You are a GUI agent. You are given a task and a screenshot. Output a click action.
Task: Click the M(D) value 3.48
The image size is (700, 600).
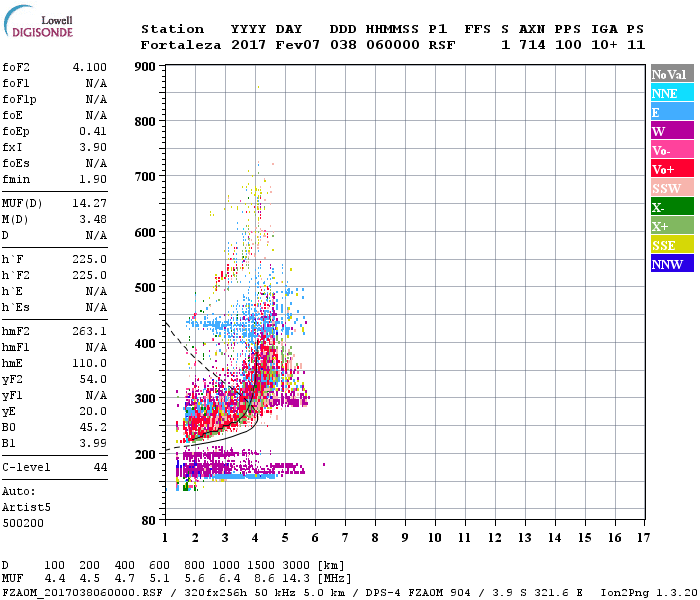coord(93,219)
